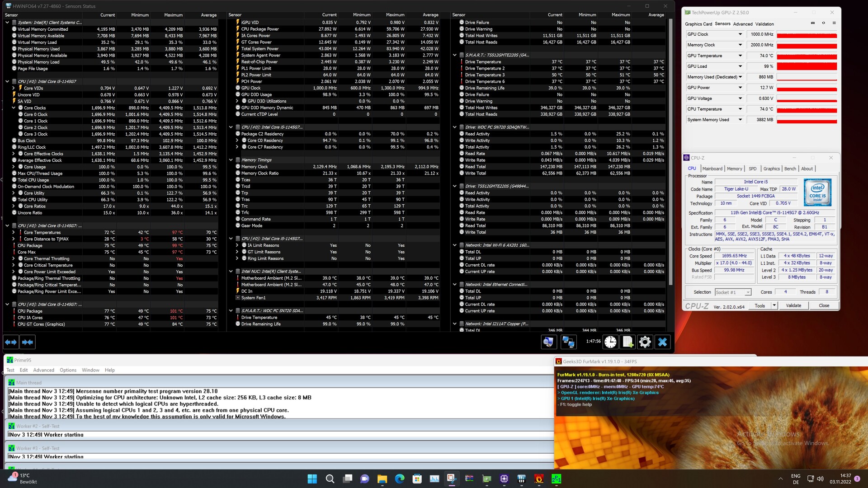Click HWiNFO expand columns arrows icon
868x488 pixels.
click(11, 342)
